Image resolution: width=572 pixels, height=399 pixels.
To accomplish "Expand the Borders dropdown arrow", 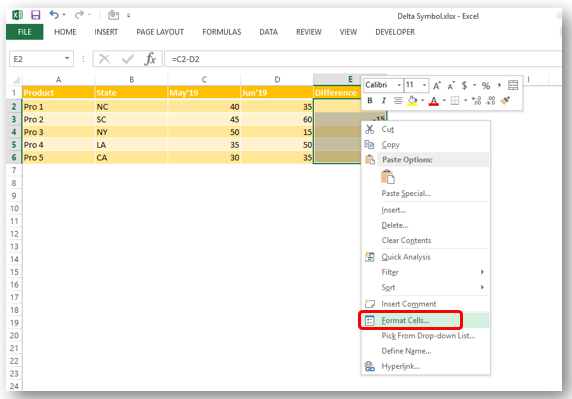I will tap(465, 100).
